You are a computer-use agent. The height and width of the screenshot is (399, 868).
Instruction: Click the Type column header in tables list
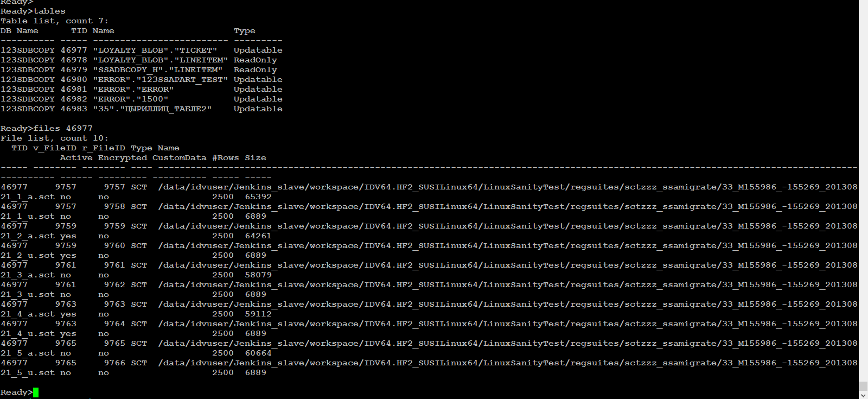tap(244, 31)
